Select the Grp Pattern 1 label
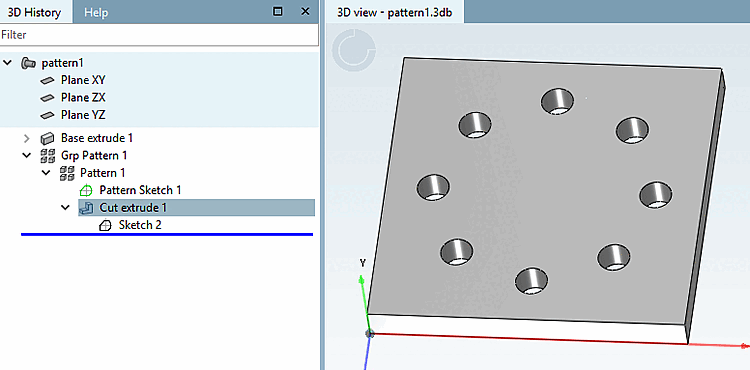The width and height of the screenshot is (750, 370). pyautogui.click(x=94, y=155)
